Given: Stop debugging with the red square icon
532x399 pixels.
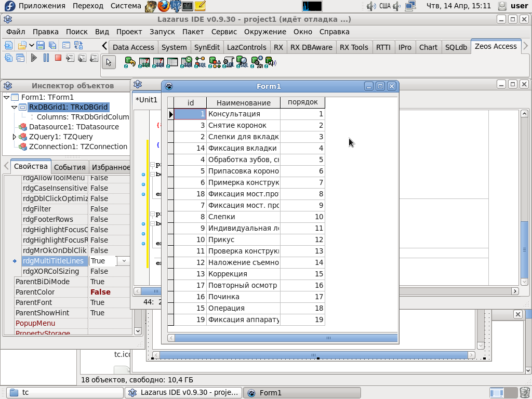Looking at the screenshot, I should coord(58,58).
